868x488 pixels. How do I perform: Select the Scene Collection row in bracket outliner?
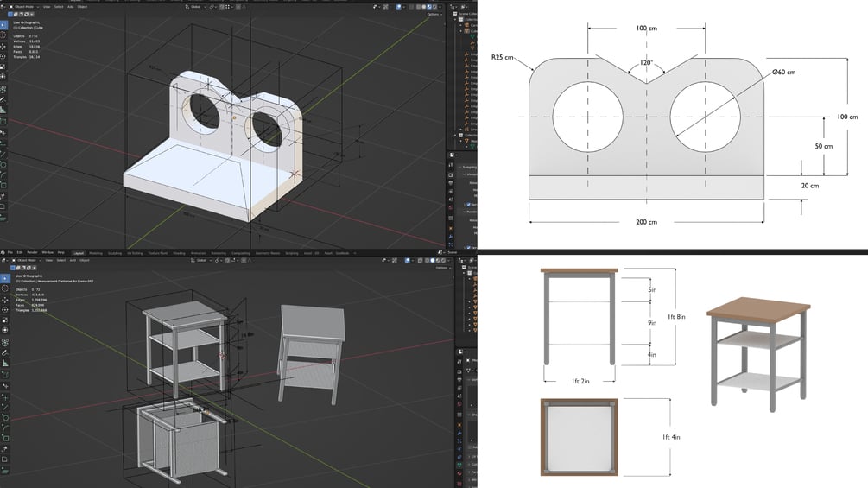click(x=466, y=14)
